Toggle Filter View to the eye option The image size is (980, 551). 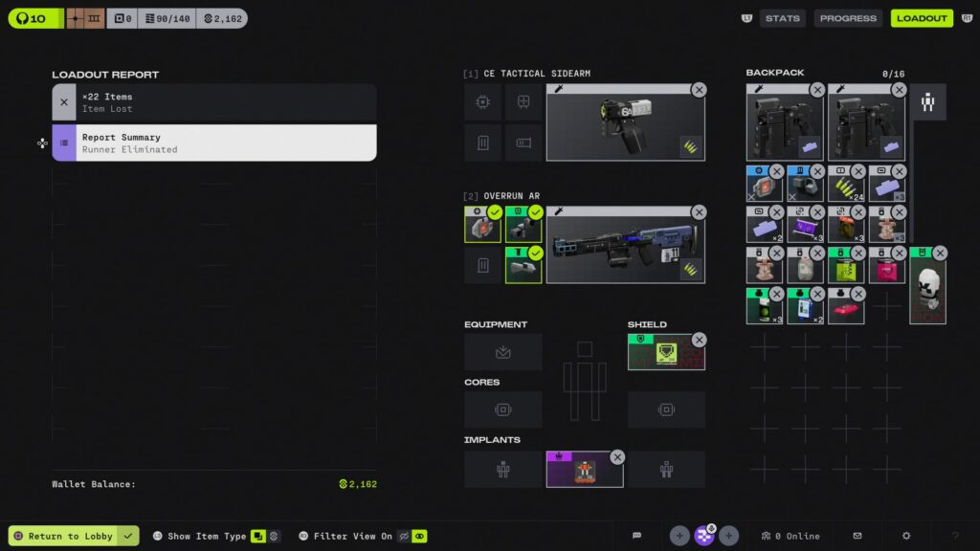419,537
